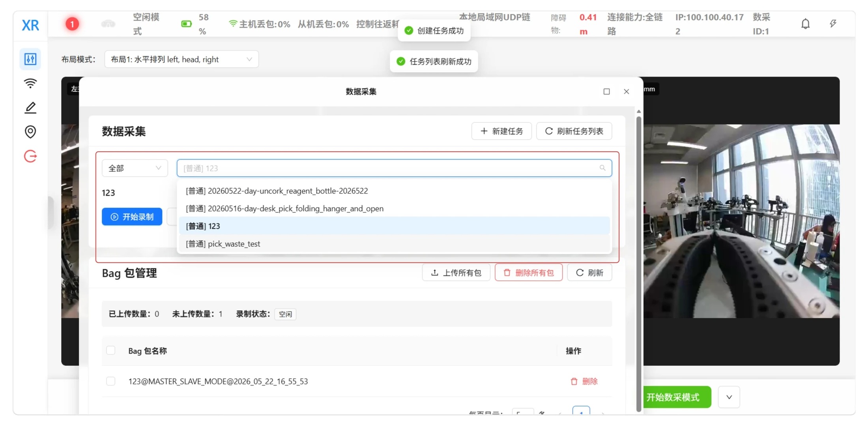
Task: Click 删除所有包 button
Action: tap(529, 273)
